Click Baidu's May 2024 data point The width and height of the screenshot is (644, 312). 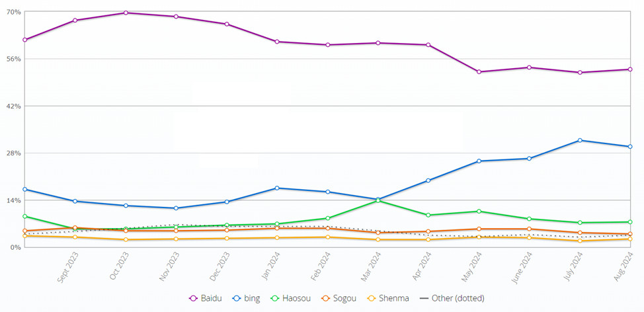click(x=479, y=71)
